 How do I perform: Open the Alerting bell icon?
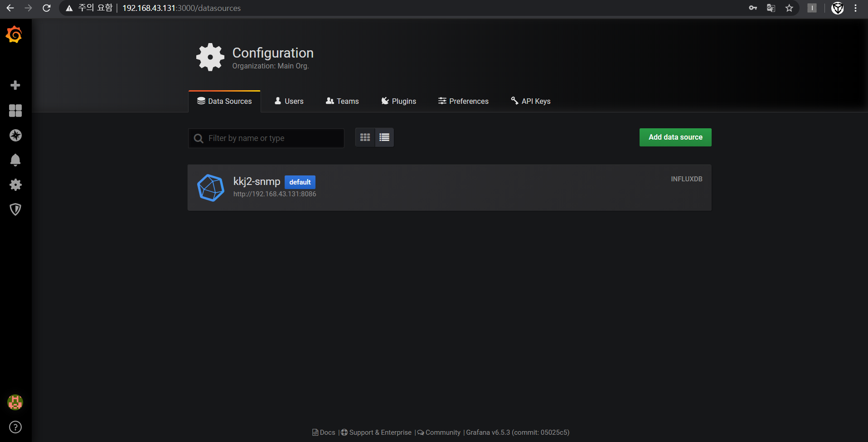[15, 160]
